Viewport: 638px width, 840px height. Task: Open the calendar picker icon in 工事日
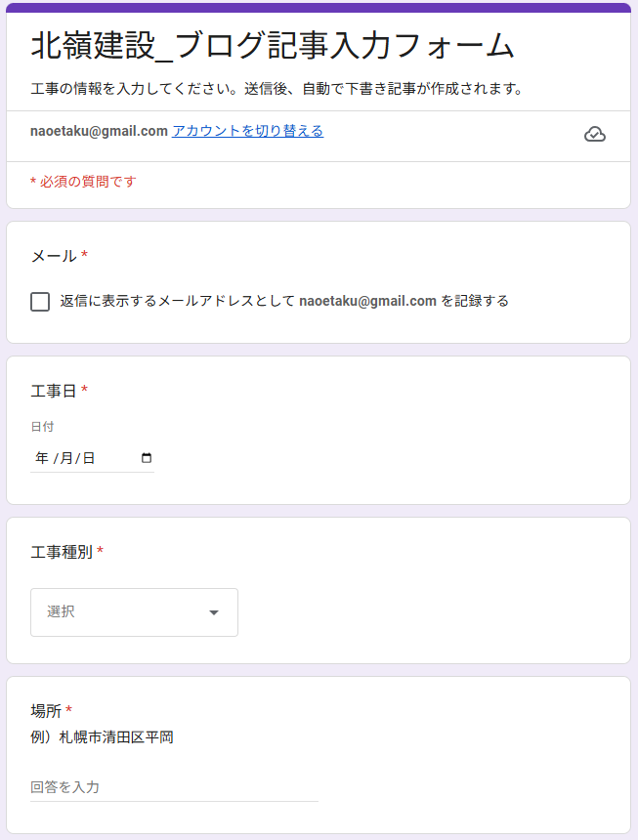(x=147, y=458)
